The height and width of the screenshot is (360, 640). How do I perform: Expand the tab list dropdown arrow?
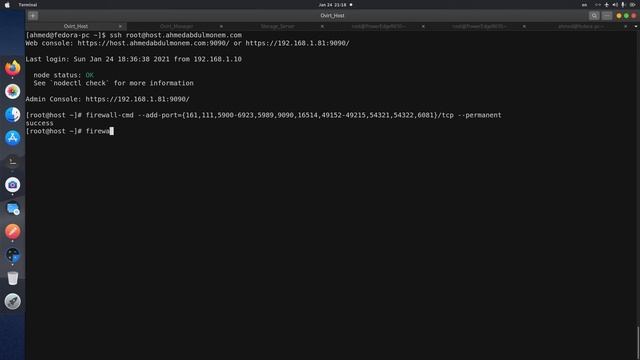[x=636, y=26]
